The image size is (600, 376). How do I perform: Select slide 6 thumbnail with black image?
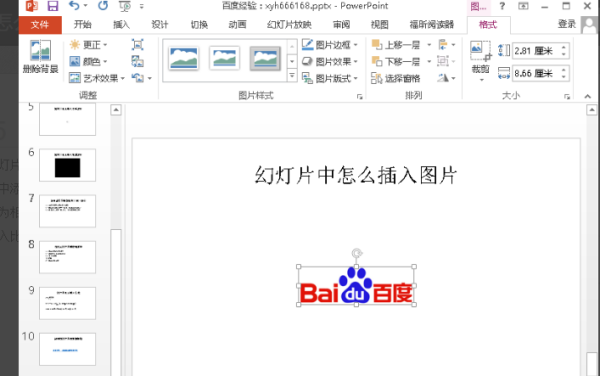tap(67, 165)
